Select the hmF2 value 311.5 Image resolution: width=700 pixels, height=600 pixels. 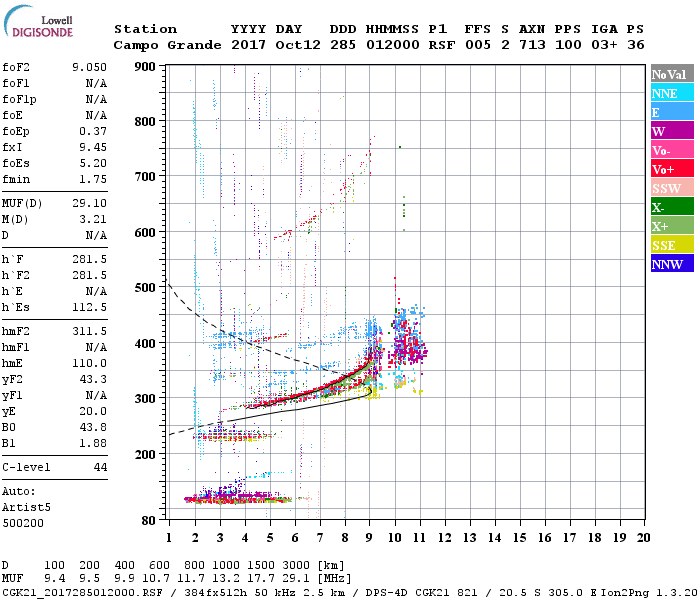[x=89, y=331]
